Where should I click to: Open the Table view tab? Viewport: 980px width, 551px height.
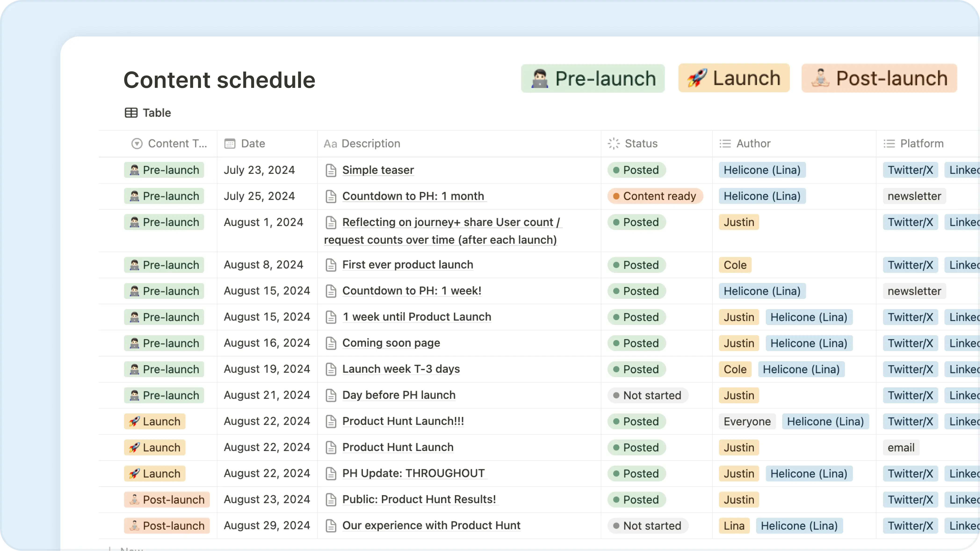[x=148, y=113]
